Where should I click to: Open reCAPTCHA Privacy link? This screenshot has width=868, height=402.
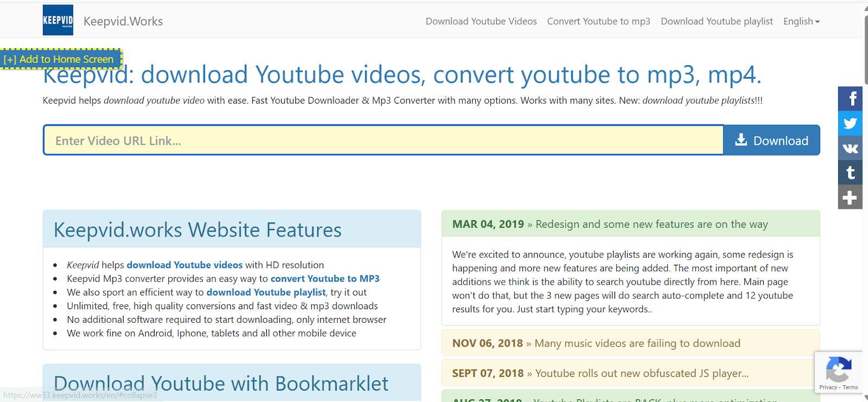pos(828,387)
